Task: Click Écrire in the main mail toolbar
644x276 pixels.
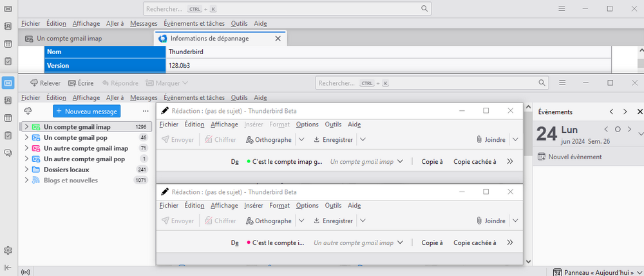Action: 81,83
